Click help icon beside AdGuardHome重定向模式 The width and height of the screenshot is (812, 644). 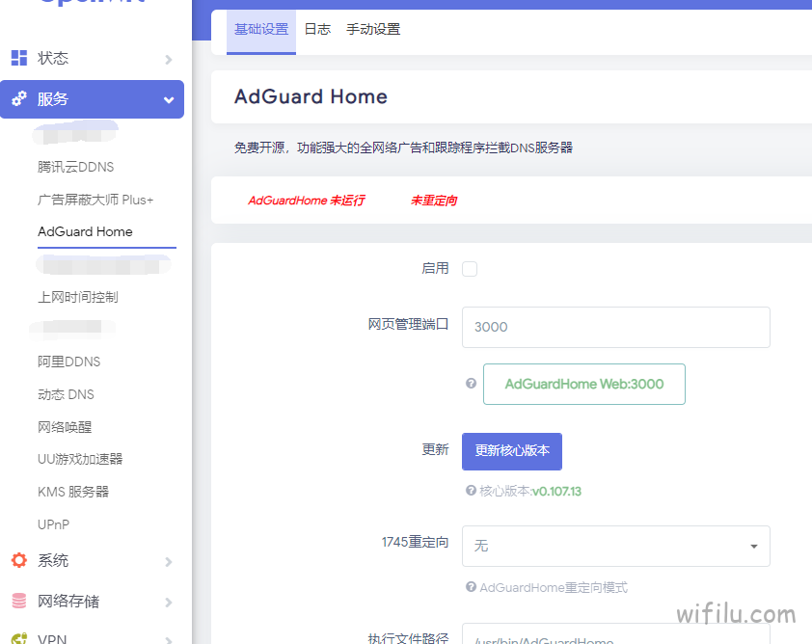[471, 586]
